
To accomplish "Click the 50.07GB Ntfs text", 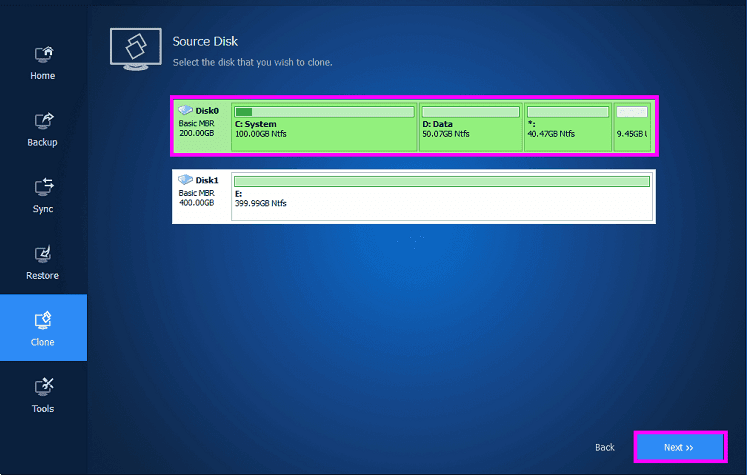I will point(445,134).
